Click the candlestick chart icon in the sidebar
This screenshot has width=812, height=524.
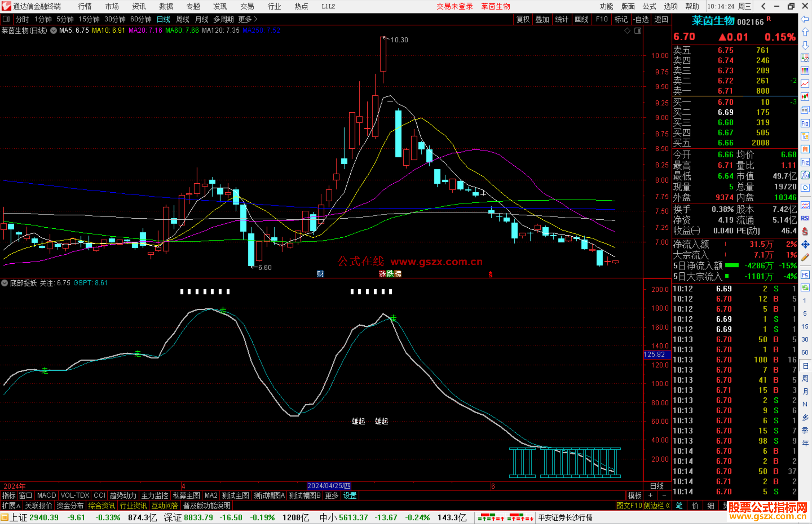point(805,97)
